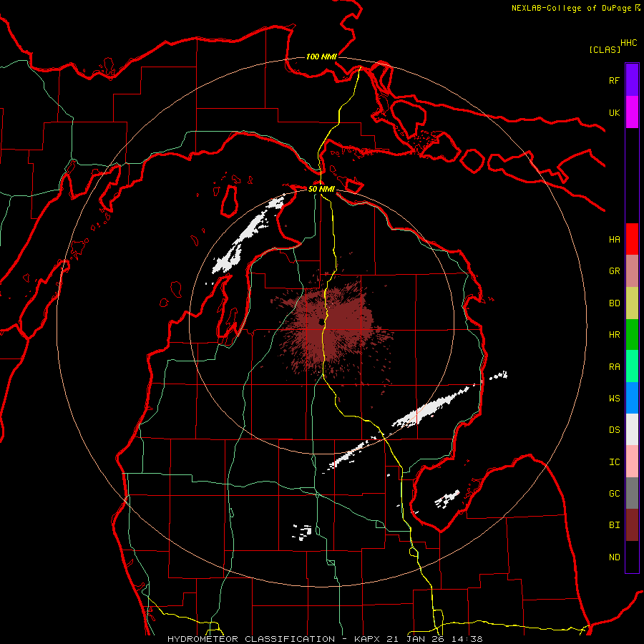This screenshot has height=644, width=644.
Task: Select the GR legend color block
Action: [632, 271]
